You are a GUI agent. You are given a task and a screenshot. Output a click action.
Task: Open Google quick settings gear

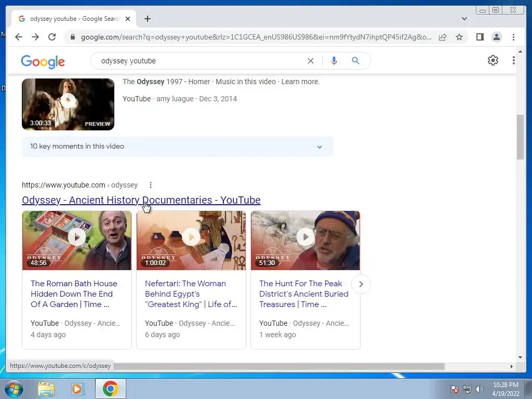pos(493,60)
